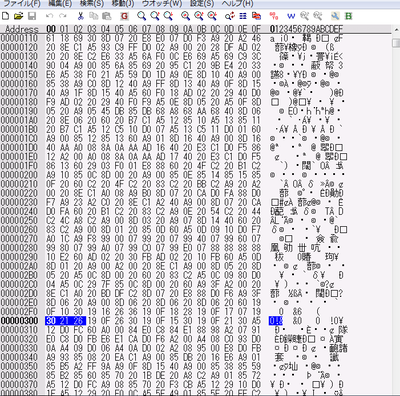400x396 pixels.
Task: Click the Address column header
Action: point(22,29)
